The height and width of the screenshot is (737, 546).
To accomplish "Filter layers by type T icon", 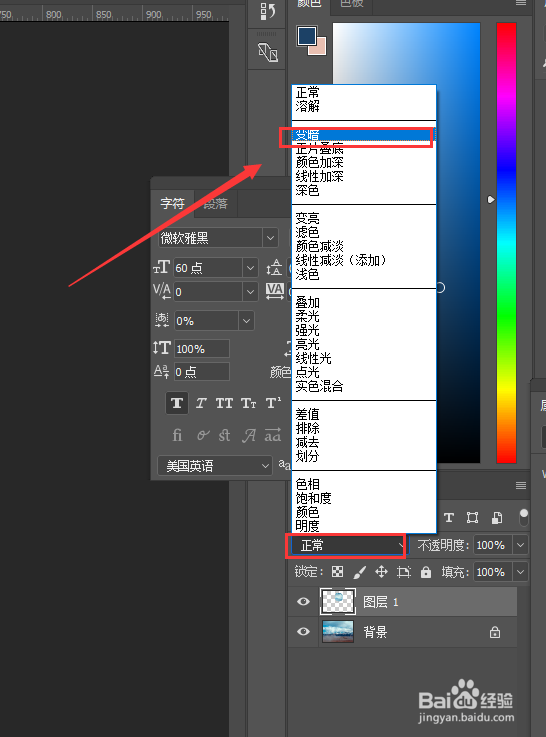I will pyautogui.click(x=449, y=517).
